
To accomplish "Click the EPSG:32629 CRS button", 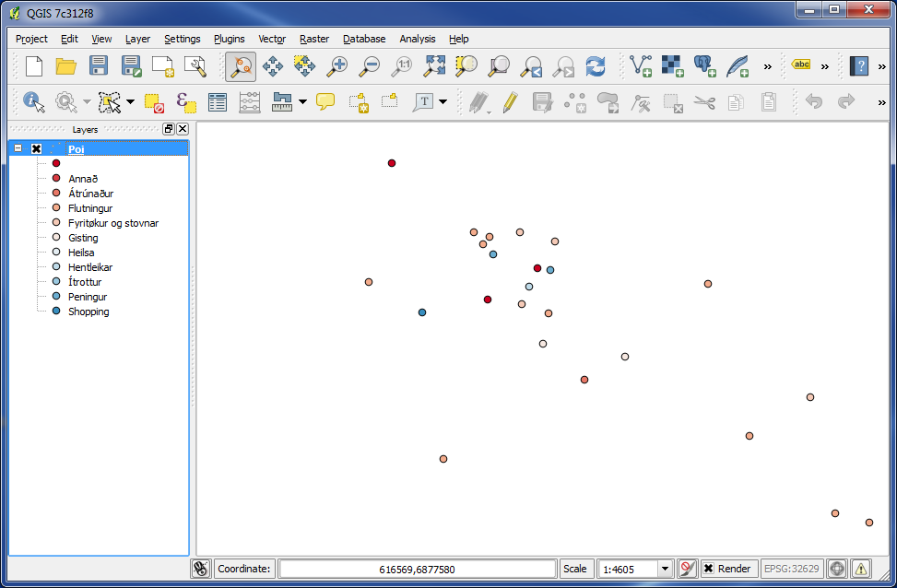I will click(792, 569).
